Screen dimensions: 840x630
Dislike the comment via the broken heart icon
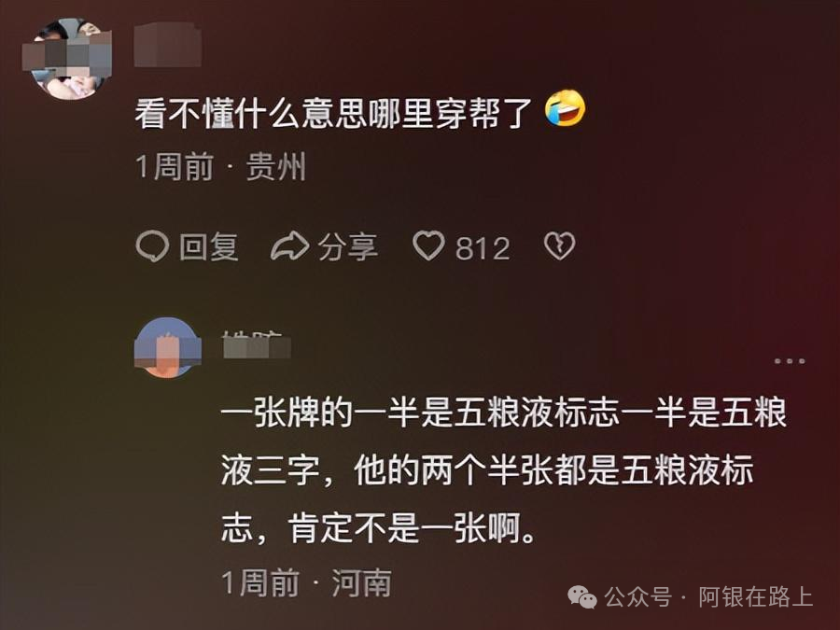pos(559,246)
